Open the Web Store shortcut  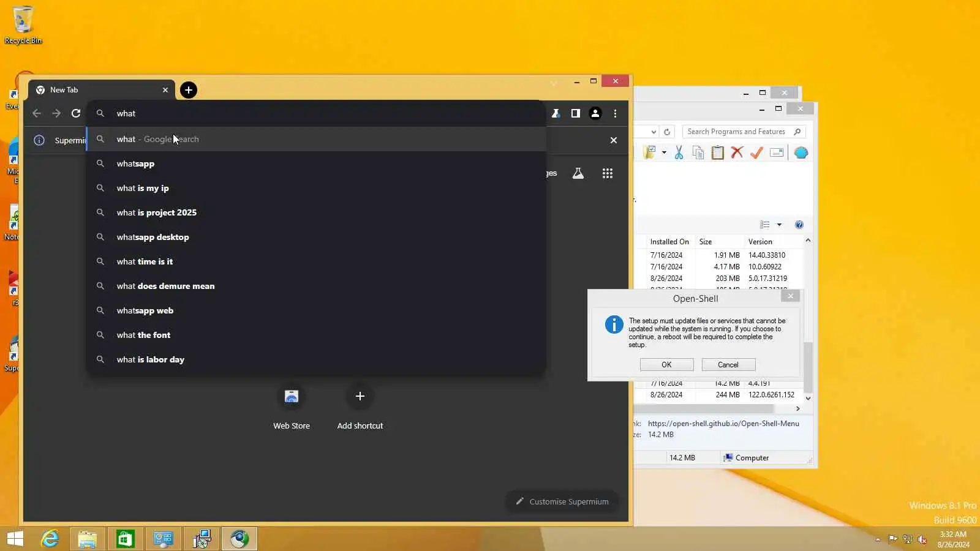(x=292, y=407)
